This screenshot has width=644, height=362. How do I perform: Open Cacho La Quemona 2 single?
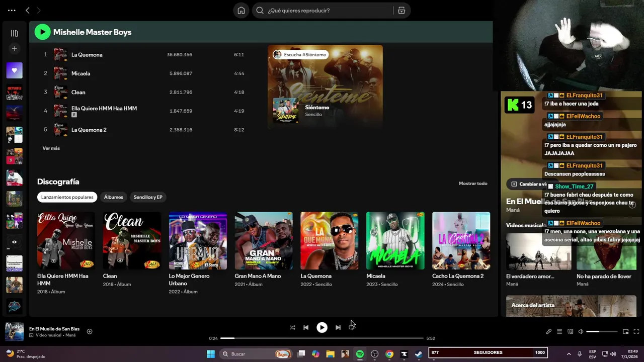461,240
